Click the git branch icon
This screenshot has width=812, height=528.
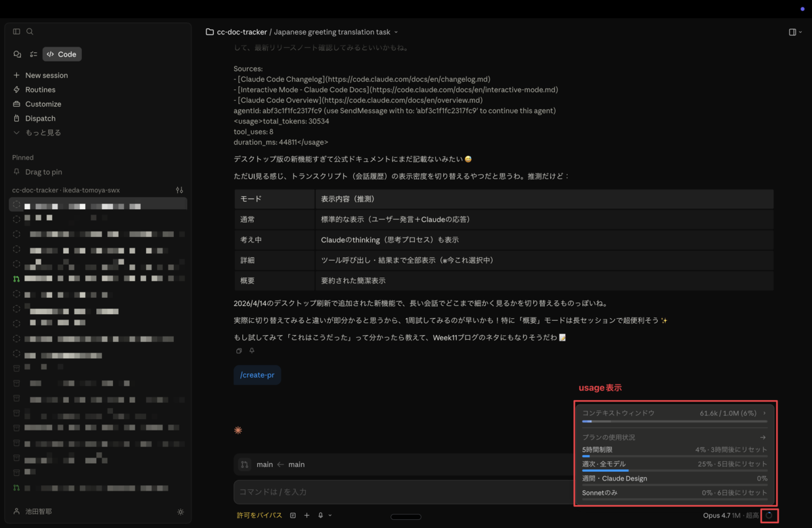click(x=244, y=464)
